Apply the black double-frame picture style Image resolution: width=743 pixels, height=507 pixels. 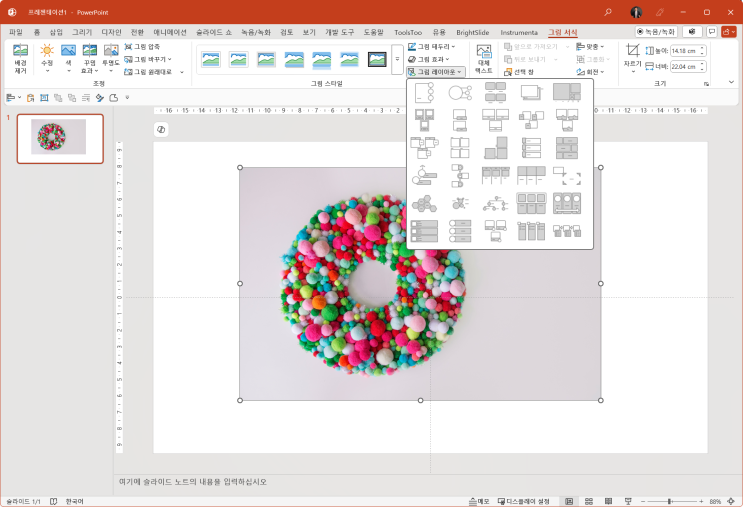pyautogui.click(x=377, y=60)
